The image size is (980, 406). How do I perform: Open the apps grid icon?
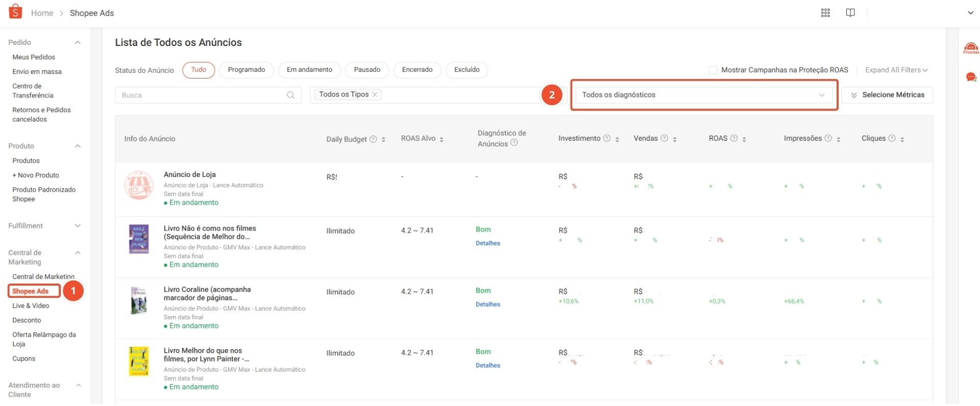click(x=825, y=13)
